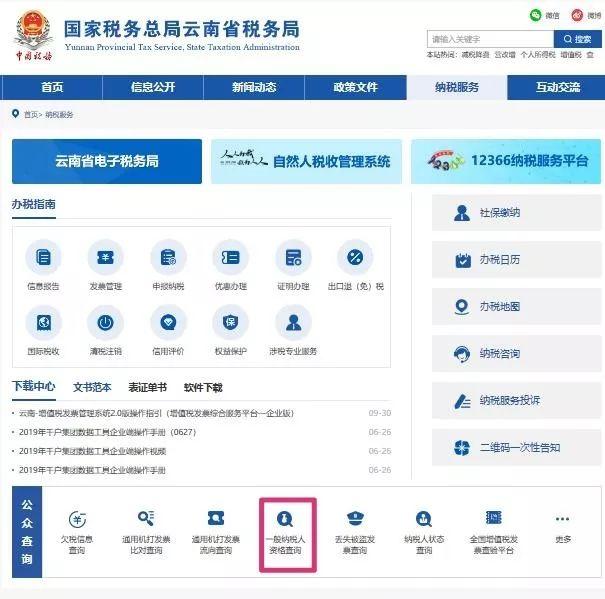Open 互动交流 navigation menu
This screenshot has width=605, height=599.
(558, 87)
